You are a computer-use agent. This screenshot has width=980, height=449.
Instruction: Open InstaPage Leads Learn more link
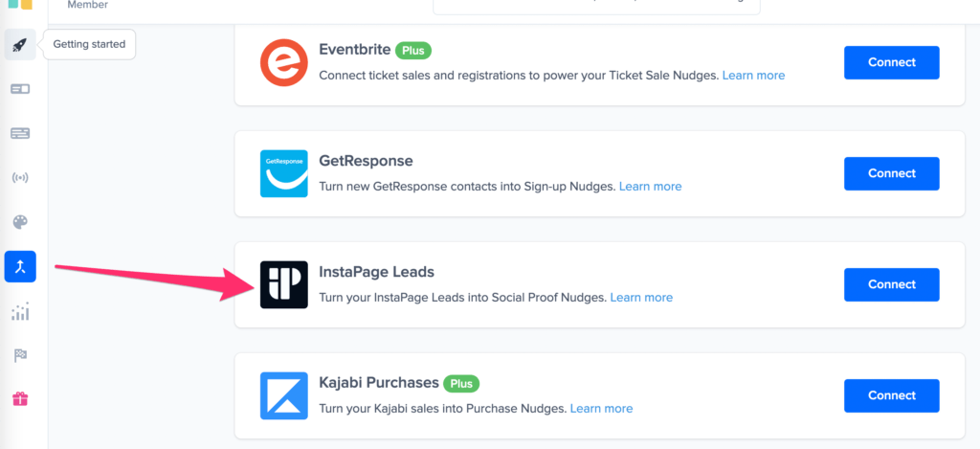point(641,297)
